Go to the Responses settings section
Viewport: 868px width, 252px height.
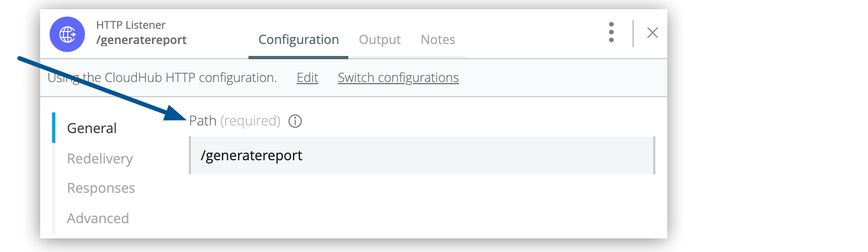click(x=101, y=188)
